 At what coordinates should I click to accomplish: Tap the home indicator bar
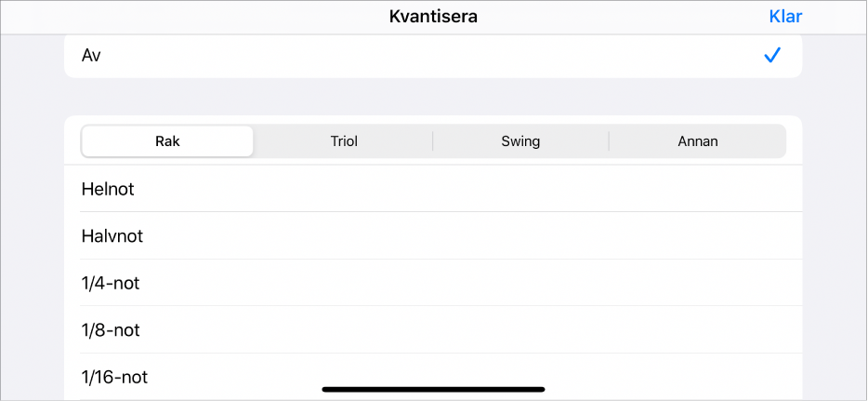[433, 389]
